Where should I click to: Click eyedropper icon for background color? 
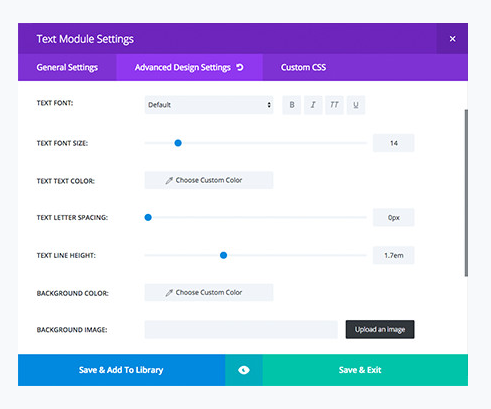pyautogui.click(x=169, y=293)
